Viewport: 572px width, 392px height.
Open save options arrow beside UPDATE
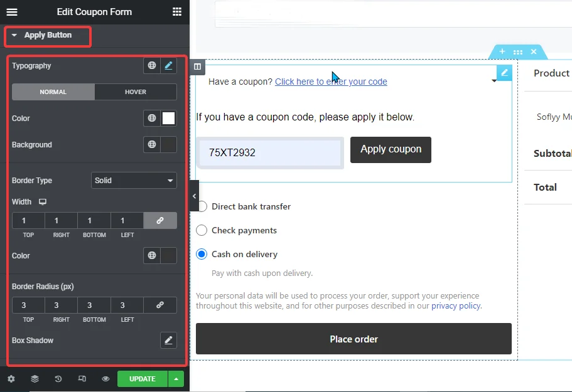[176, 379]
